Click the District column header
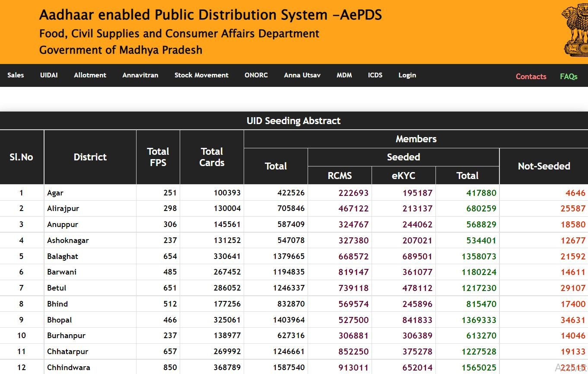 90,157
